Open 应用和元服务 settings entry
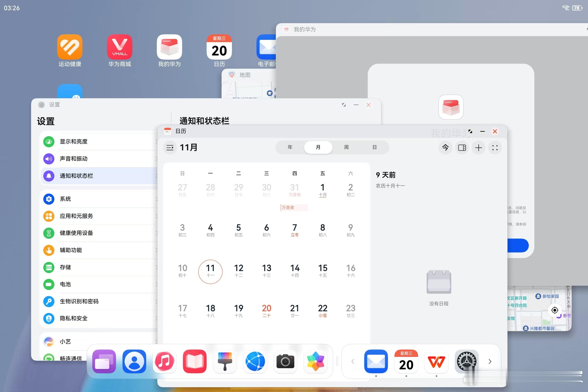 (99, 216)
